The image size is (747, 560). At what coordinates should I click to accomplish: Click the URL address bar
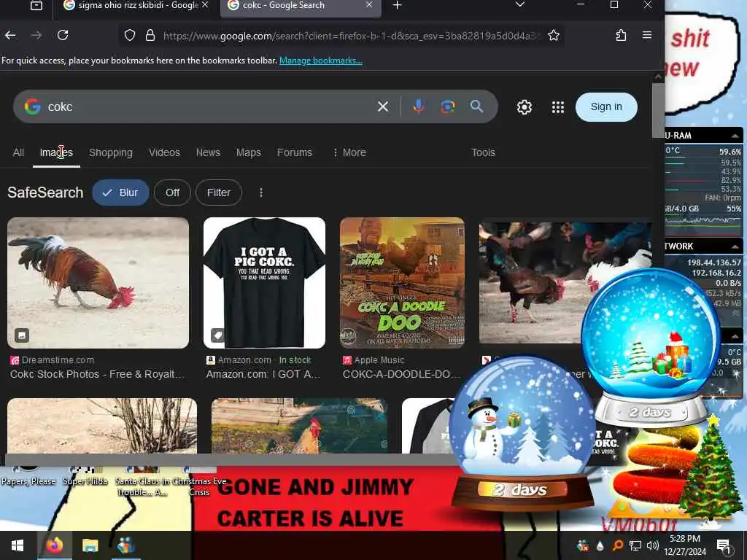tap(351, 35)
